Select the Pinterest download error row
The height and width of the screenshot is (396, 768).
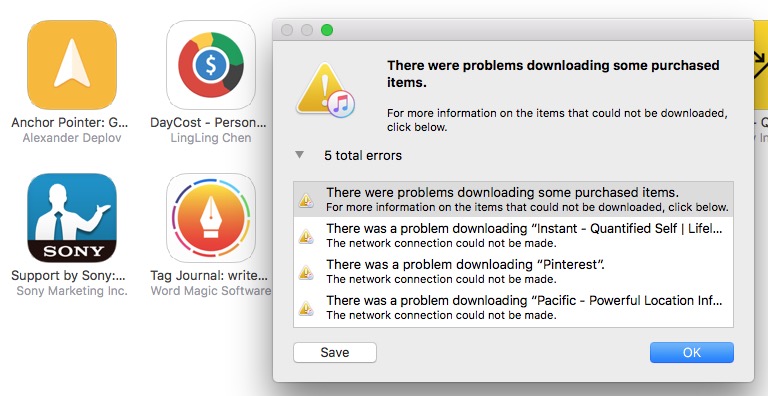[x=513, y=272]
